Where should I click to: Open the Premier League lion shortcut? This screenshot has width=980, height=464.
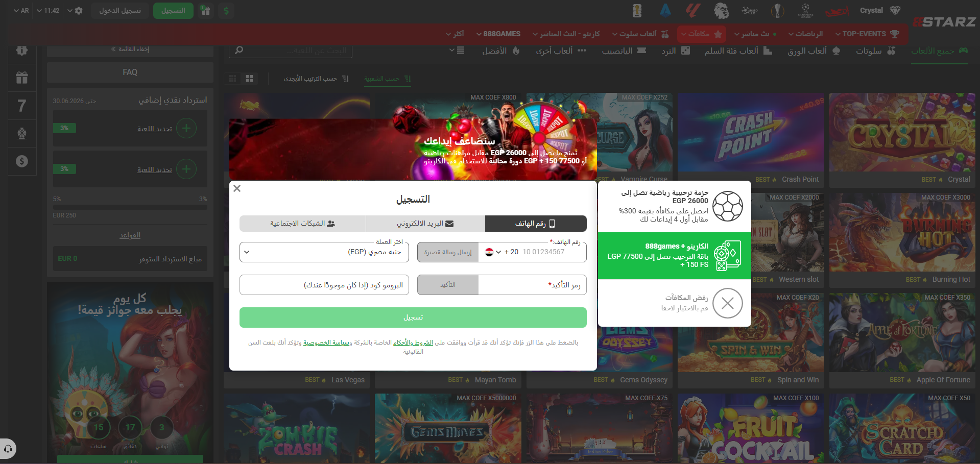[721, 10]
